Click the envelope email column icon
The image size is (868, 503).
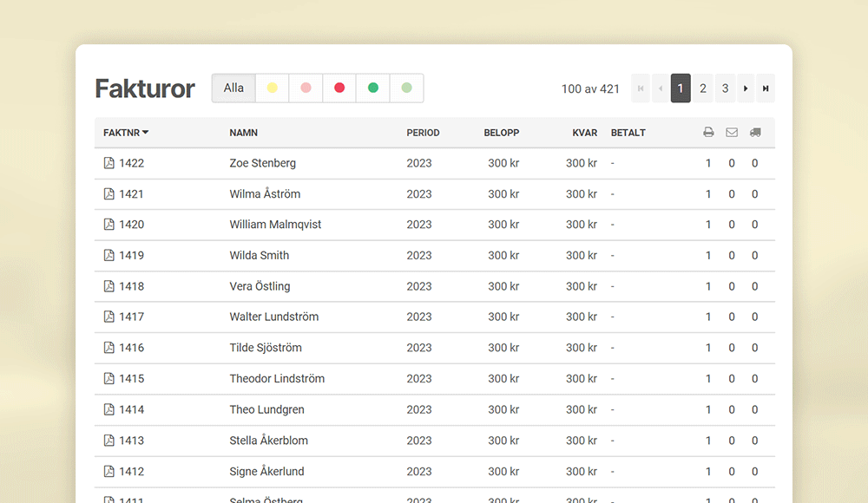(x=732, y=133)
